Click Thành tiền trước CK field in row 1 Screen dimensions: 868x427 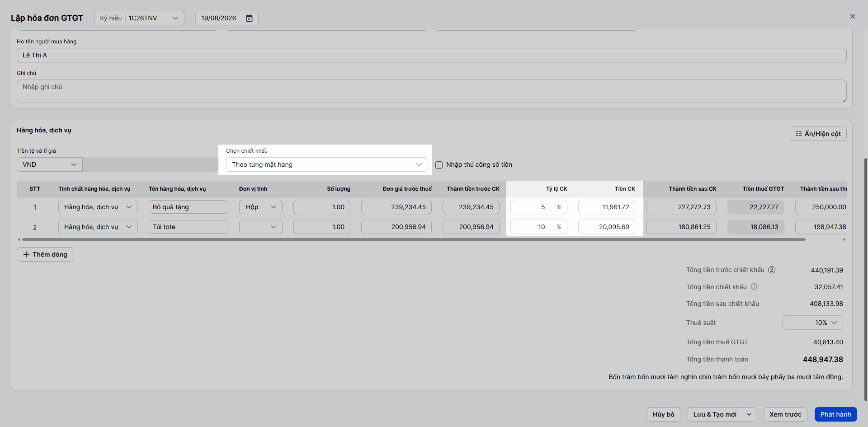pyautogui.click(x=471, y=207)
